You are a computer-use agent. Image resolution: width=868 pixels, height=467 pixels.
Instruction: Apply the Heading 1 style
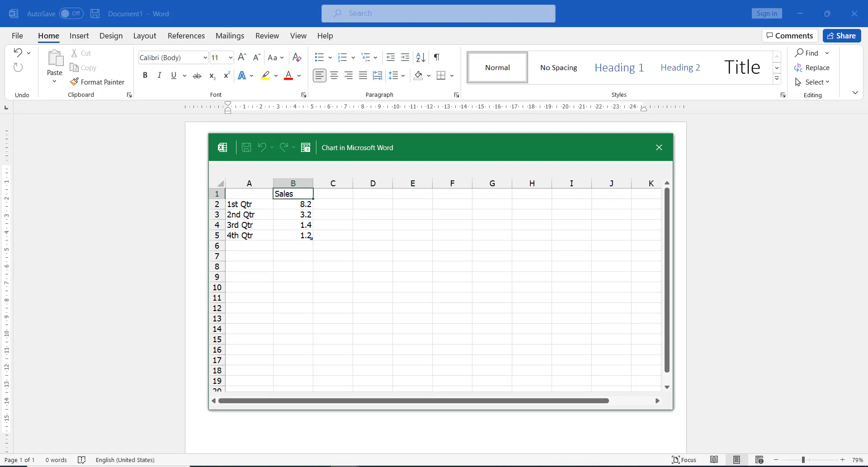[x=619, y=67]
